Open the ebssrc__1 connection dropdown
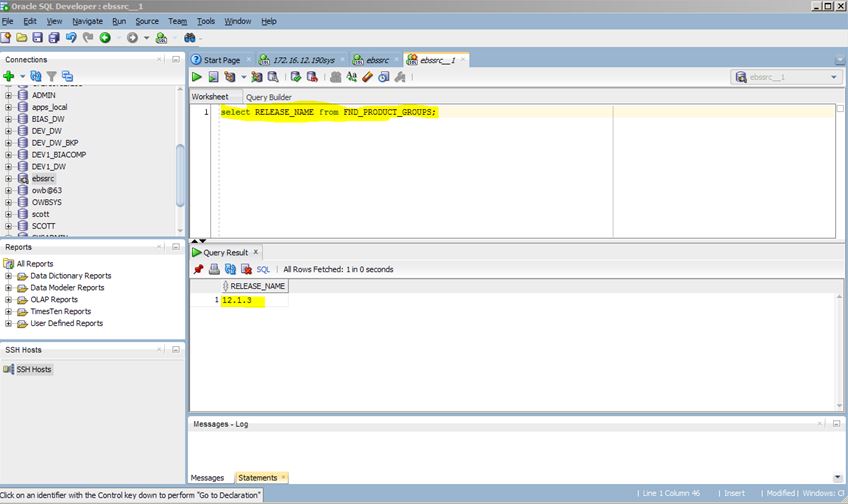 786,77
